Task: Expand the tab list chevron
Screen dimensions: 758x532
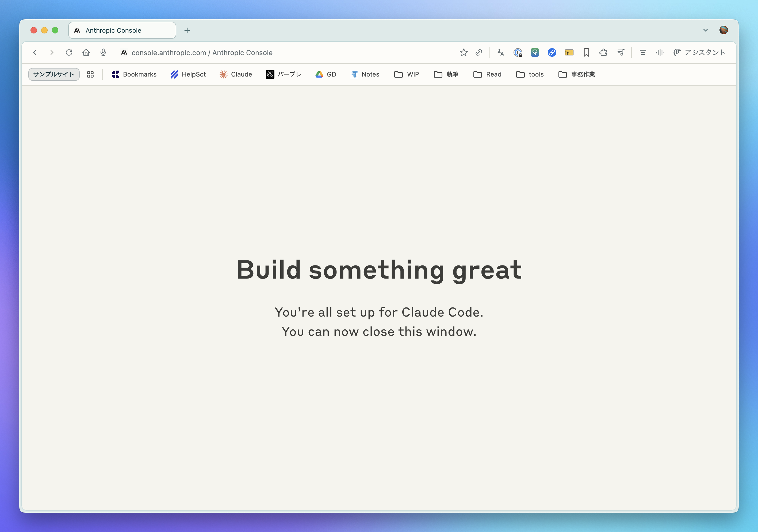Action: tap(706, 30)
